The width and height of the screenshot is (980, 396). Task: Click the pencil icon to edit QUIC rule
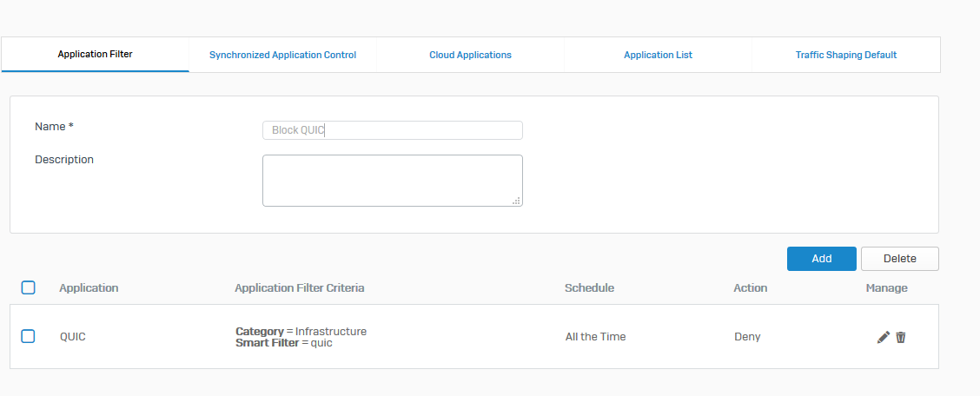883,337
